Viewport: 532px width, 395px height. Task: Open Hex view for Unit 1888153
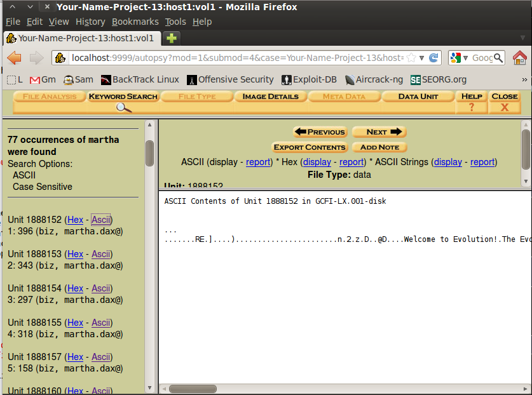(75, 254)
